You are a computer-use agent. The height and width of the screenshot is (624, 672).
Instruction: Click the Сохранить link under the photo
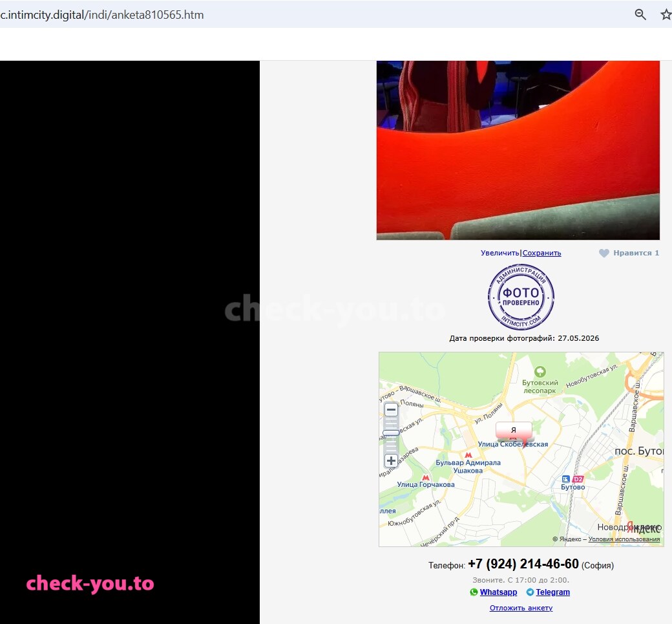pyautogui.click(x=541, y=253)
